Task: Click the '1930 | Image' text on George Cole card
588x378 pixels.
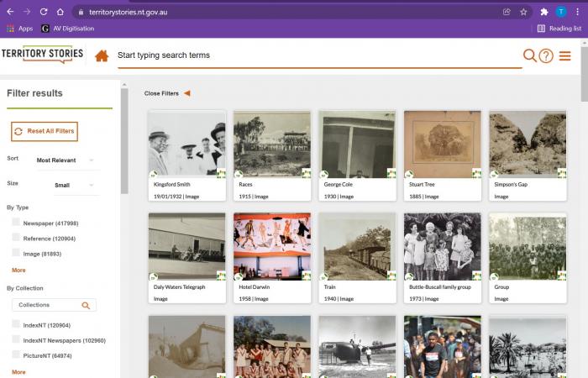Action: click(x=339, y=197)
